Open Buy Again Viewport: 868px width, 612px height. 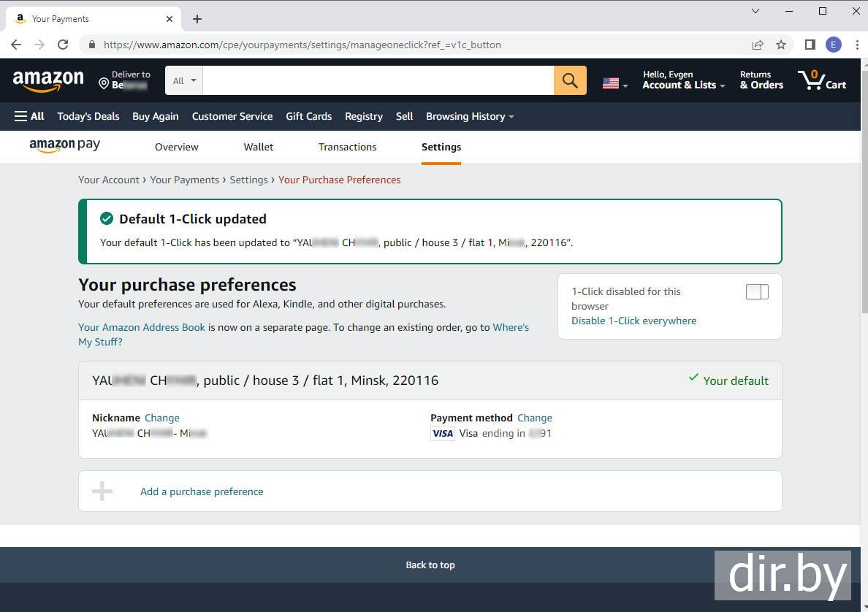155,116
